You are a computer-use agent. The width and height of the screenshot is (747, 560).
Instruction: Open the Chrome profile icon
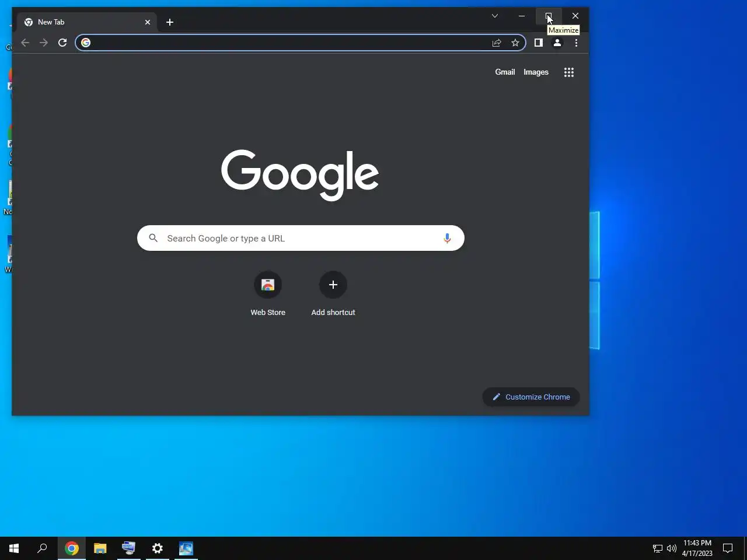point(557,43)
